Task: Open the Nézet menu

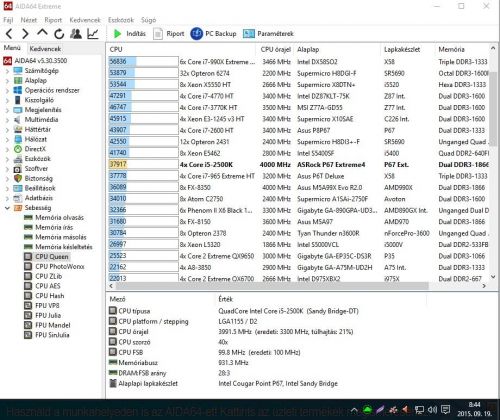Action: 29,20
